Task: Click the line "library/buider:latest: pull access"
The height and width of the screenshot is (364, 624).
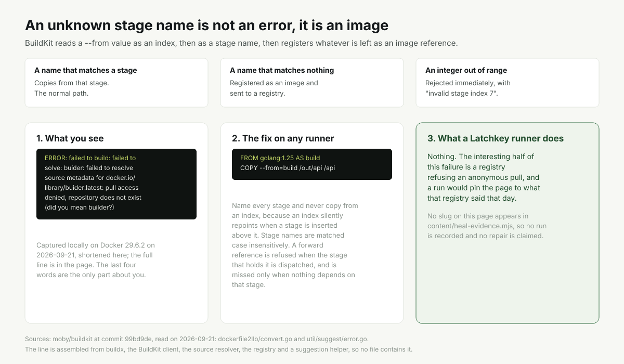Action: pos(92,188)
